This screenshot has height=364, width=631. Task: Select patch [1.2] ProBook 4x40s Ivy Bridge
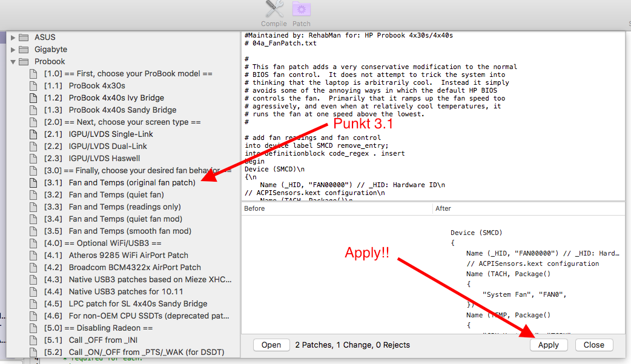104,98
